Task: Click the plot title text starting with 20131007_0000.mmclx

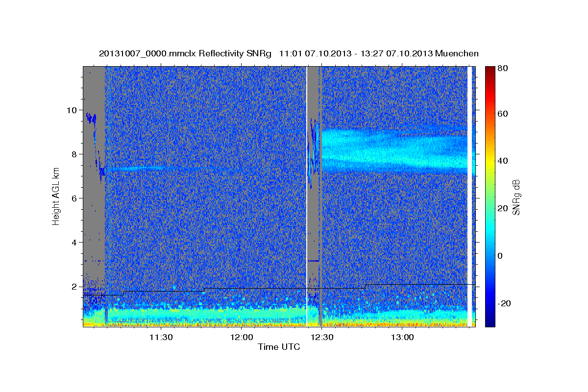Action: click(x=289, y=53)
